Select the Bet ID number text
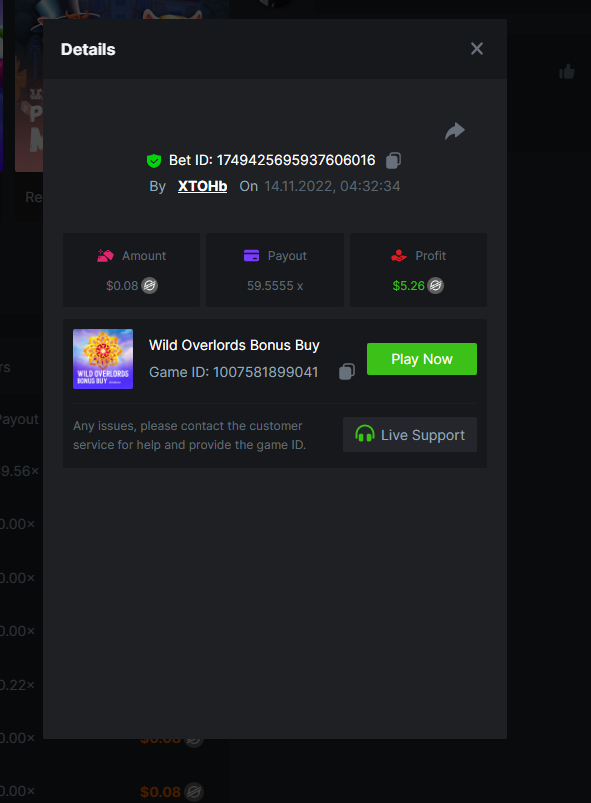The image size is (591, 803). [296, 160]
